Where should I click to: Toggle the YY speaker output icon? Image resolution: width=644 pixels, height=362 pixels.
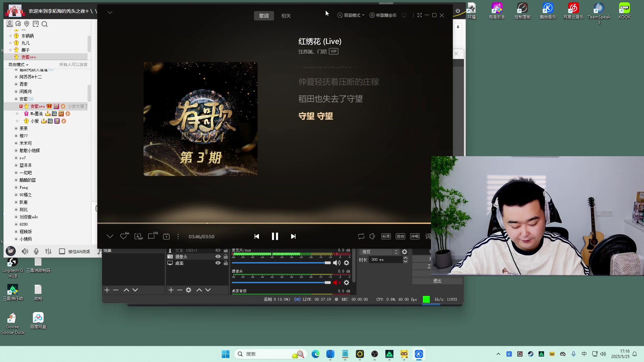(x=25, y=251)
